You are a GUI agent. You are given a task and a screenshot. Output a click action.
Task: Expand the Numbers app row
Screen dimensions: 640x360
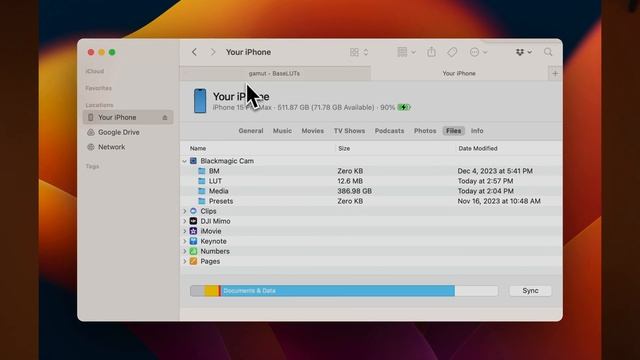tap(184, 251)
